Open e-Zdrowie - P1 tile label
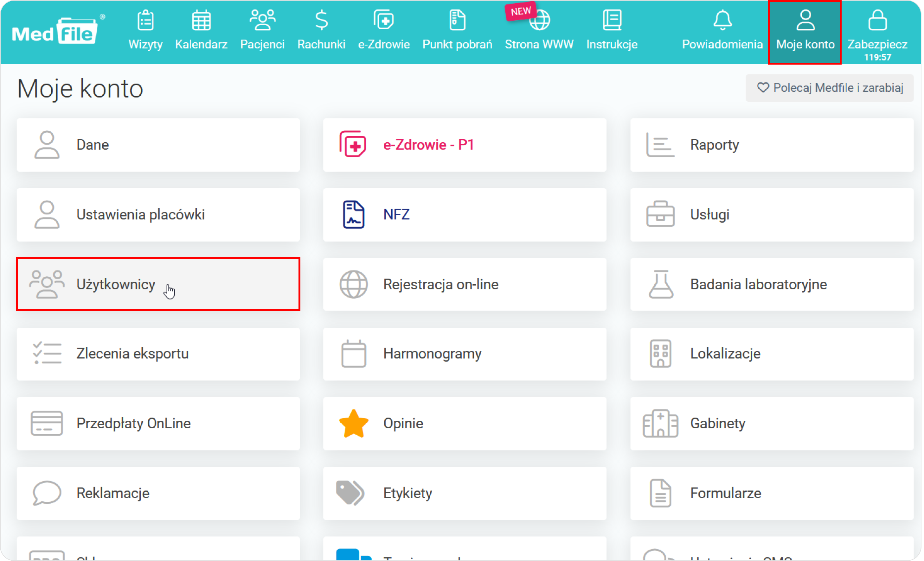 428,145
